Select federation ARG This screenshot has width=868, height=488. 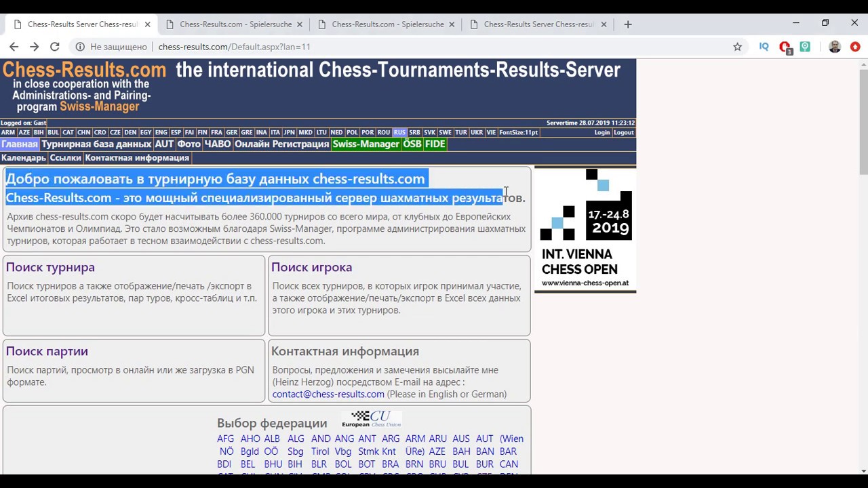point(391,439)
